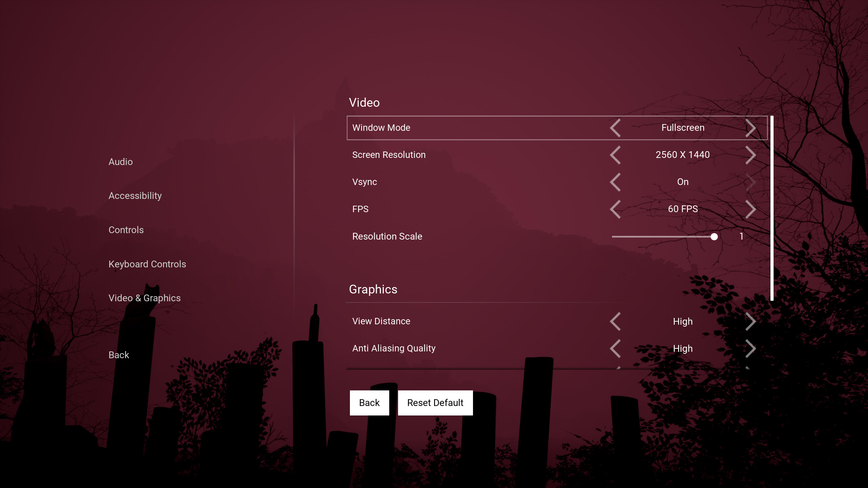Raise Anti Aliasing Quality with right chevron
The height and width of the screenshot is (488, 868).
point(751,348)
